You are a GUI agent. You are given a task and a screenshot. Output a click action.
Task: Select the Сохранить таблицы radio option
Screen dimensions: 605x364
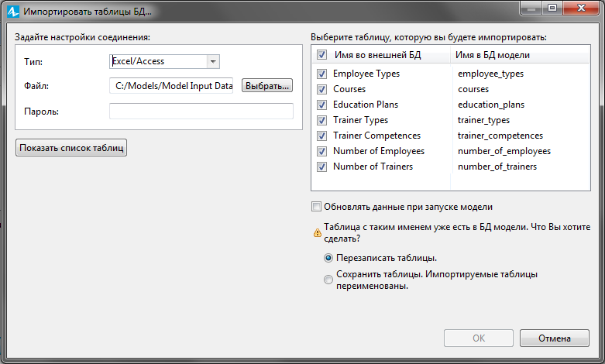pyautogui.click(x=328, y=280)
